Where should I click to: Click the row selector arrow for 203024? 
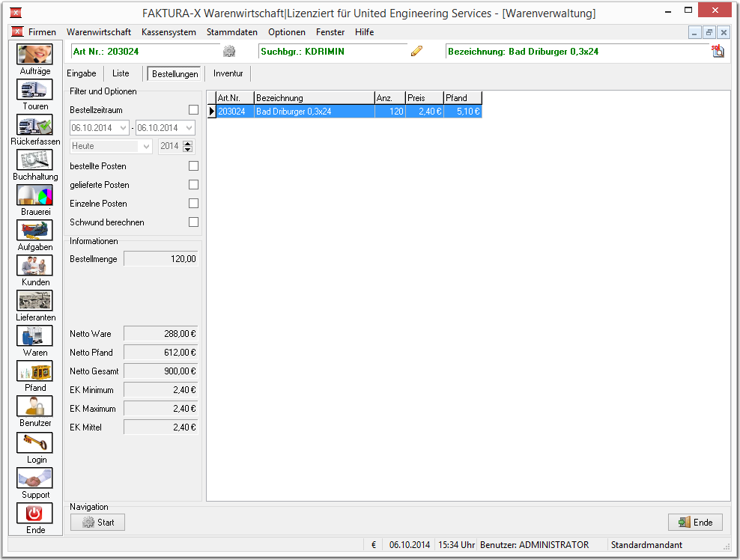211,112
